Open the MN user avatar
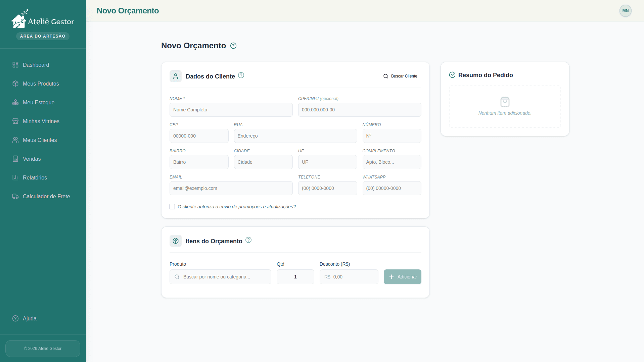Viewport: 644px width, 362px height. click(x=625, y=11)
